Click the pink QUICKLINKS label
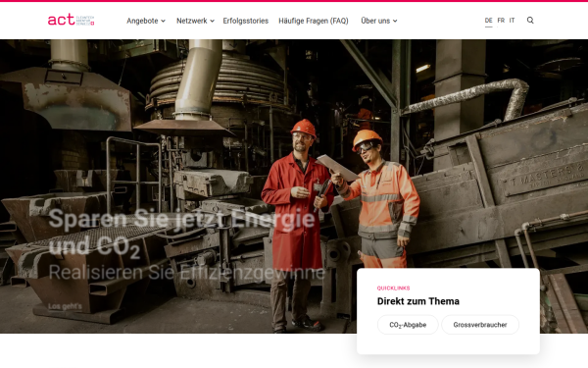The width and height of the screenshot is (588, 368). pos(393,288)
